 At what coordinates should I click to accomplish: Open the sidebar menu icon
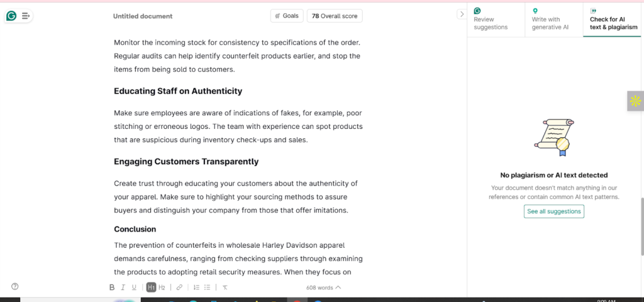pos(26,16)
